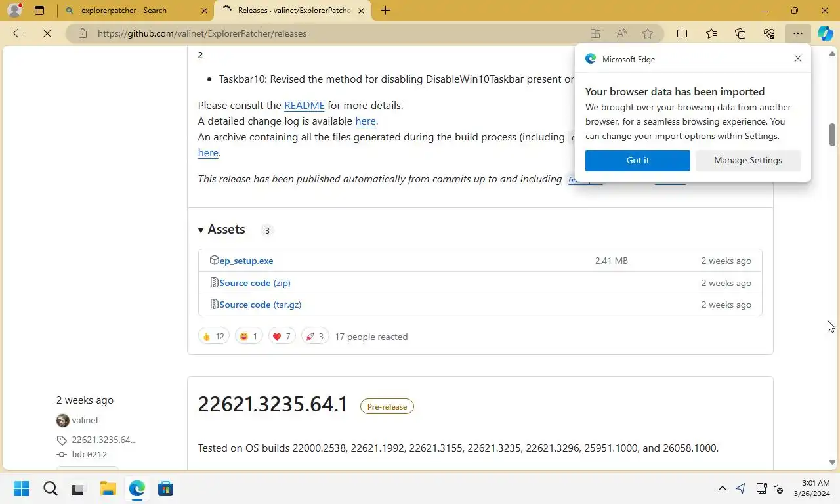Viewport: 840px width, 504px height.
Task: Download Source code (zip)
Action: point(255,283)
